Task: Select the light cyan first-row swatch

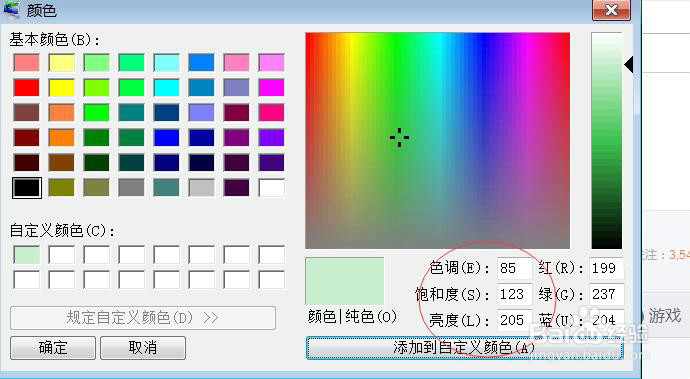Action: [166, 63]
